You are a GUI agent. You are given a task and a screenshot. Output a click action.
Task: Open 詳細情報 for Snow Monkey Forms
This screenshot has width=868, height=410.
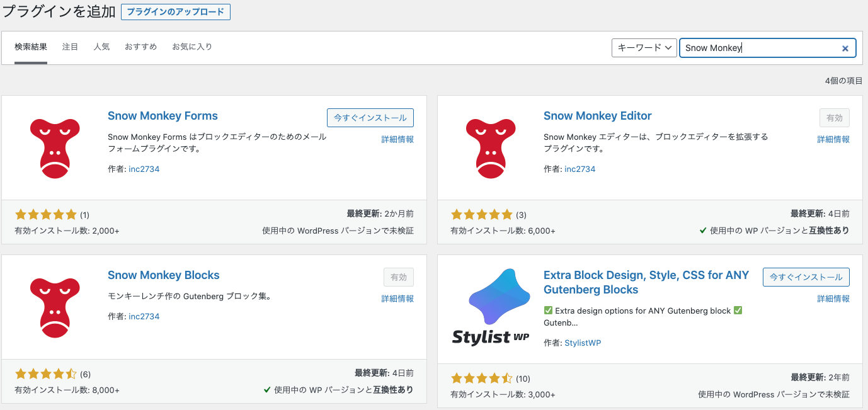coord(397,139)
